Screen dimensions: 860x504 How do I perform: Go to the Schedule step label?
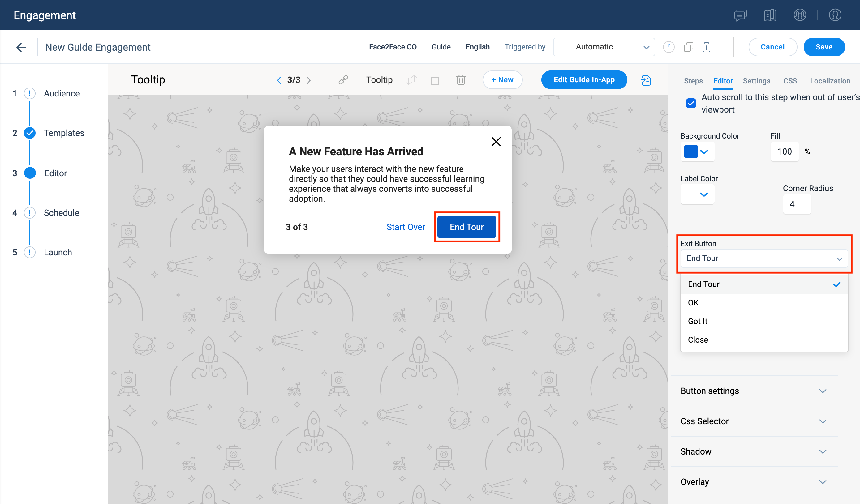click(x=62, y=213)
